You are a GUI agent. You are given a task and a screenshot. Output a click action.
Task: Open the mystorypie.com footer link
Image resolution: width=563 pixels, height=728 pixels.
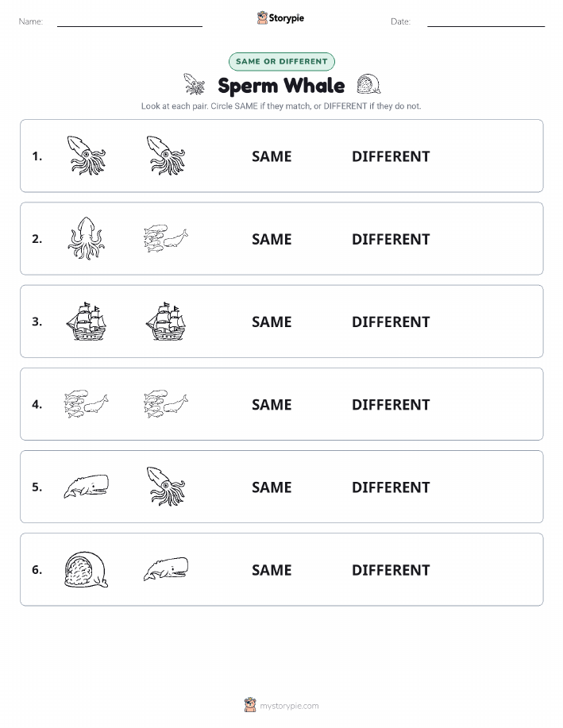(x=289, y=706)
